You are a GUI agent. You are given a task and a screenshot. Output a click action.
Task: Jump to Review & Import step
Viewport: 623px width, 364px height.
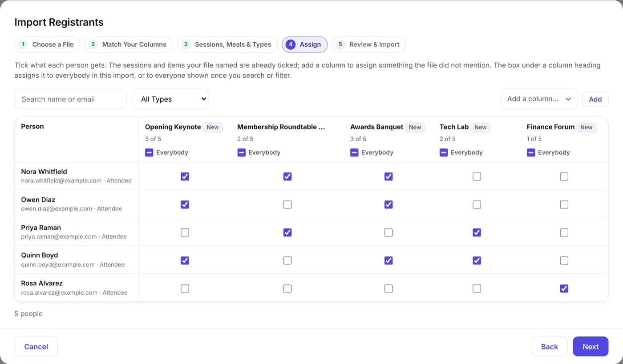[369, 44]
